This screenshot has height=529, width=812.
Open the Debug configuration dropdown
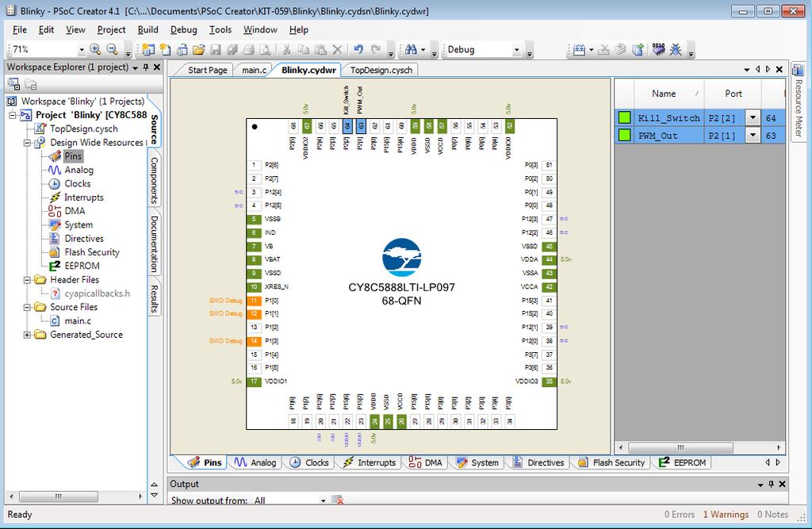tap(516, 50)
